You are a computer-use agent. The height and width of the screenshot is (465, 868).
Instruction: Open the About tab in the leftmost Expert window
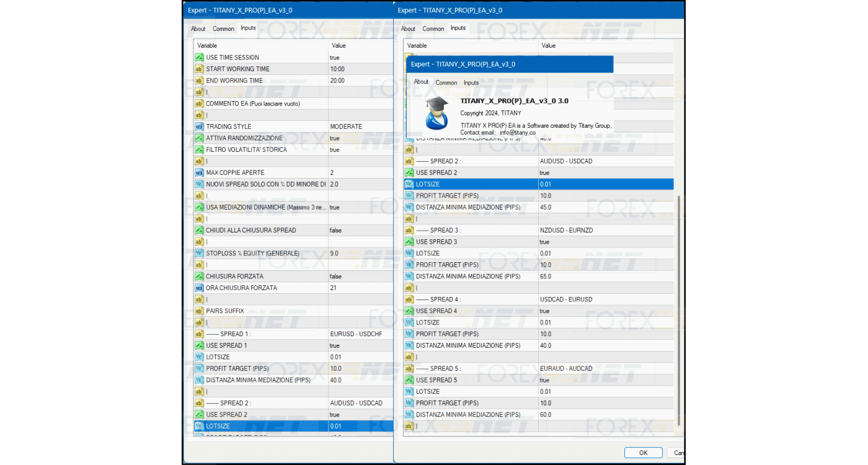pyautogui.click(x=198, y=29)
